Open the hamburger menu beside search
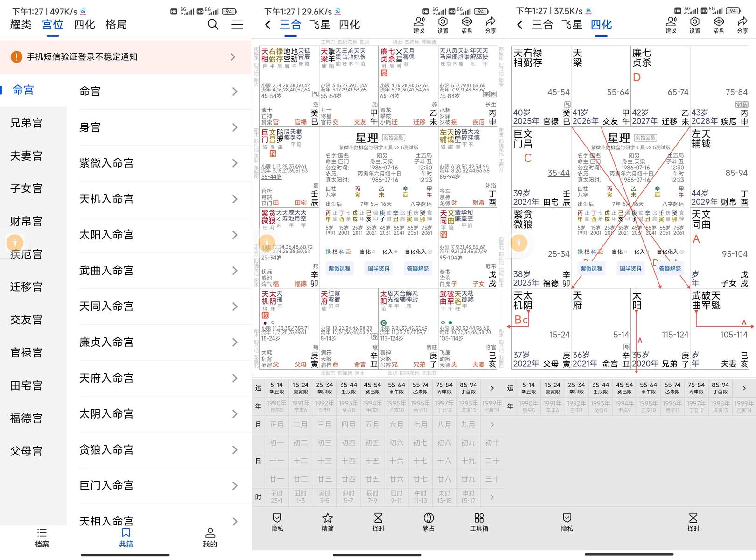756x560 pixels. click(237, 25)
